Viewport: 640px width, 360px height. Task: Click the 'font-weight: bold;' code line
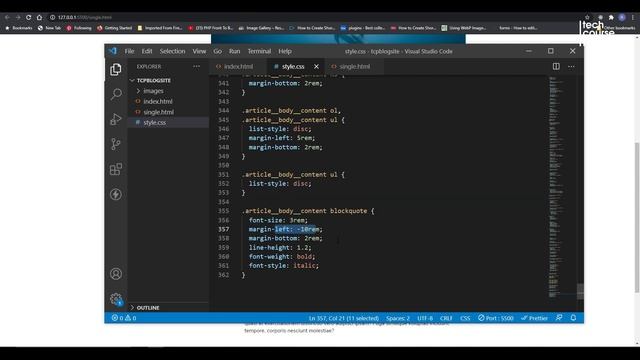point(282,256)
